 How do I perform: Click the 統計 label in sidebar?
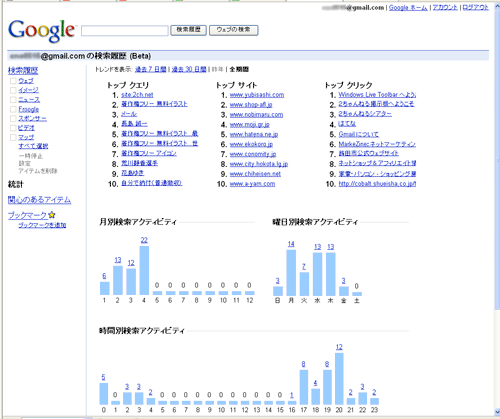[16, 184]
